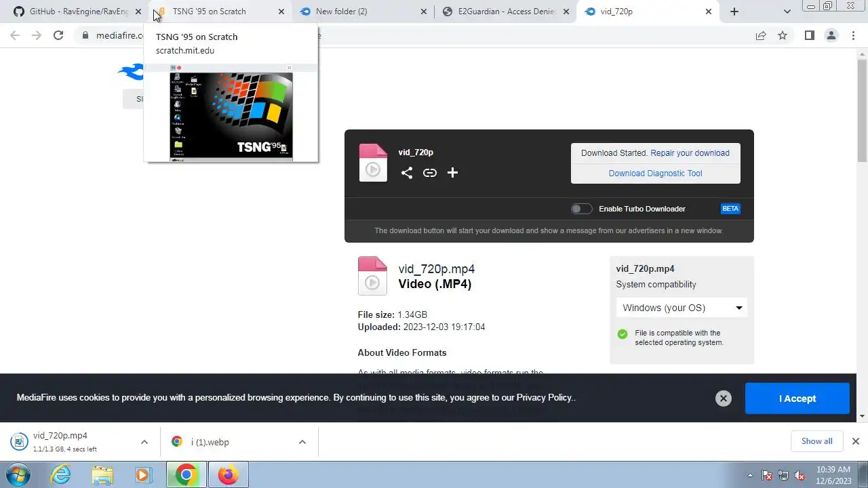The width and height of the screenshot is (868, 488).
Task: Click Chrome icon on taskbar
Action: (186, 474)
